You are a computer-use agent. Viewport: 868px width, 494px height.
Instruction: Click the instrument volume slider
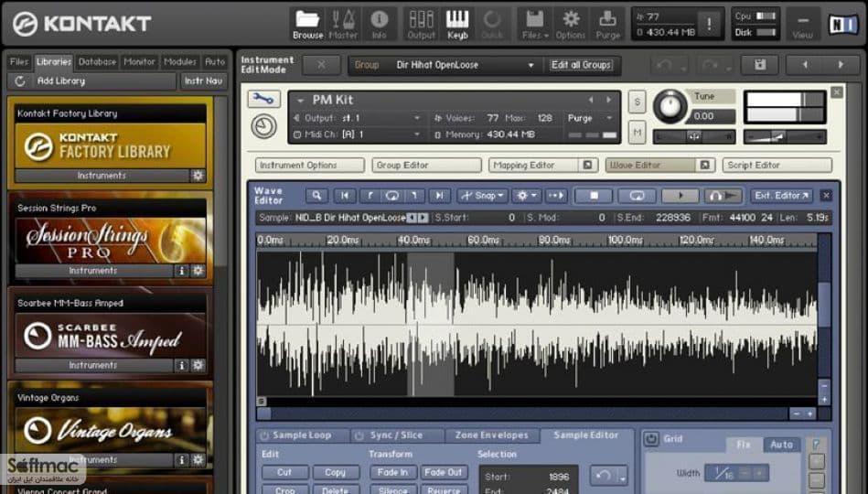pyautogui.click(x=785, y=136)
